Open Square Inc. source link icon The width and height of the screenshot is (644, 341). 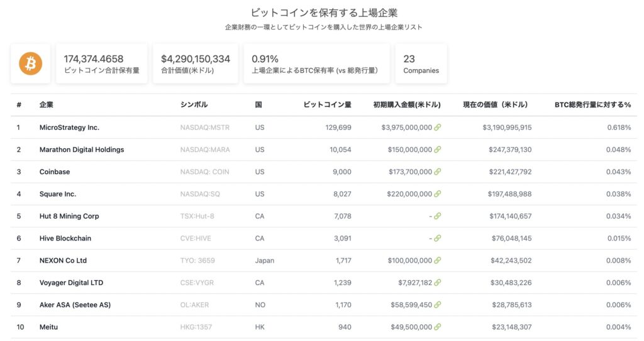point(438,194)
